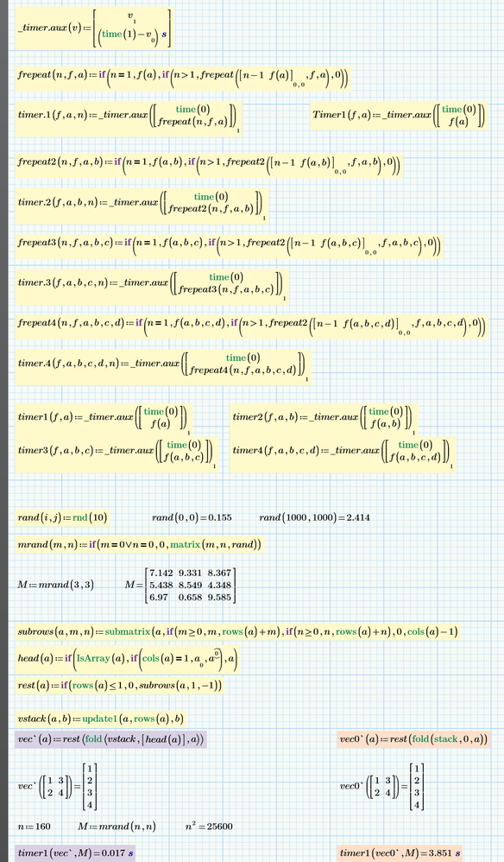504x862 pixels.
Task: Click the timer.3(f,a,b,c,n) region
Action: point(152,286)
